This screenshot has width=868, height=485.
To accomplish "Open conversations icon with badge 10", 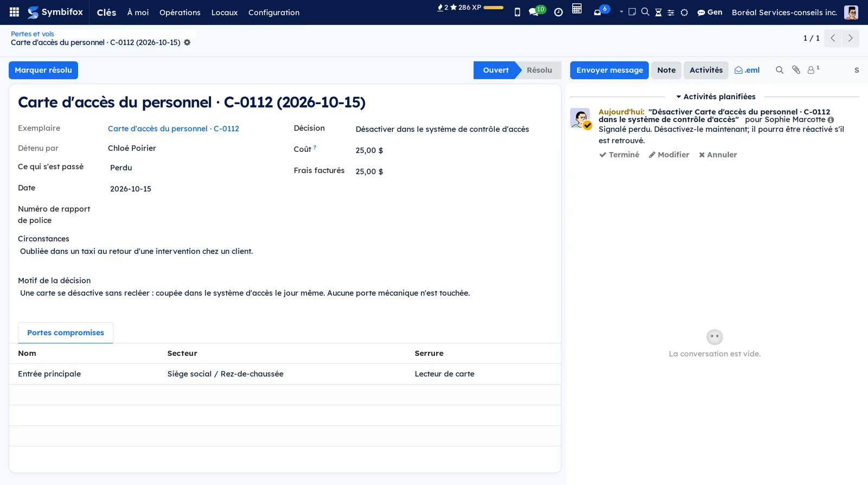I will 537,11.
